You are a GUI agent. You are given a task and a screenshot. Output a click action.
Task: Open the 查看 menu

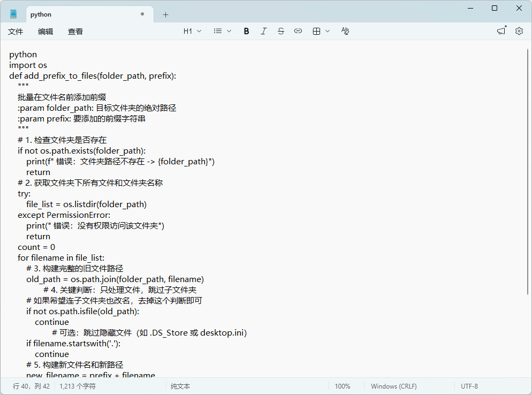coord(75,32)
